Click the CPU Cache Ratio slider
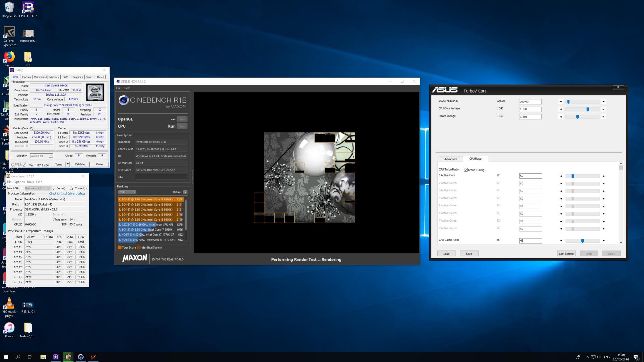 (x=582, y=241)
